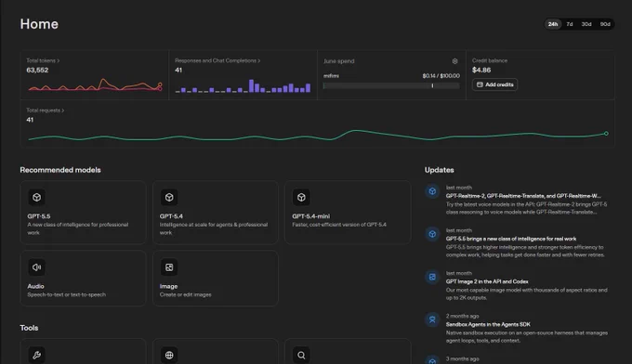
Task: Click the Total tokens line chart
Action: pyautogui.click(x=95, y=84)
